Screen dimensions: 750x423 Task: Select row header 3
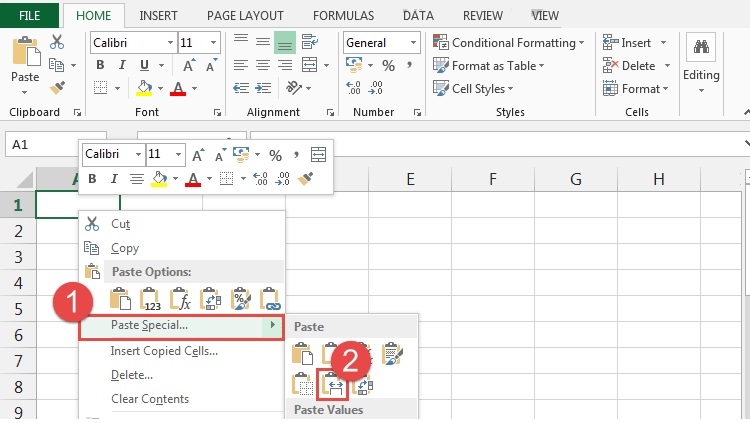point(18,257)
